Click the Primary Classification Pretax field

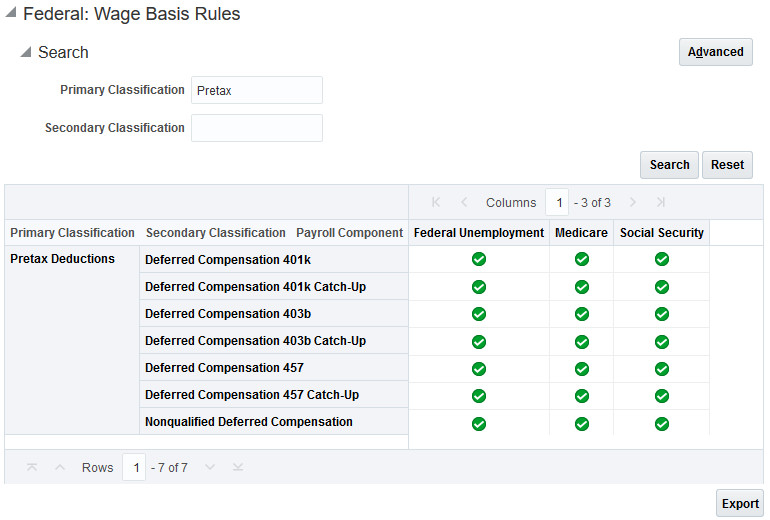[257, 90]
